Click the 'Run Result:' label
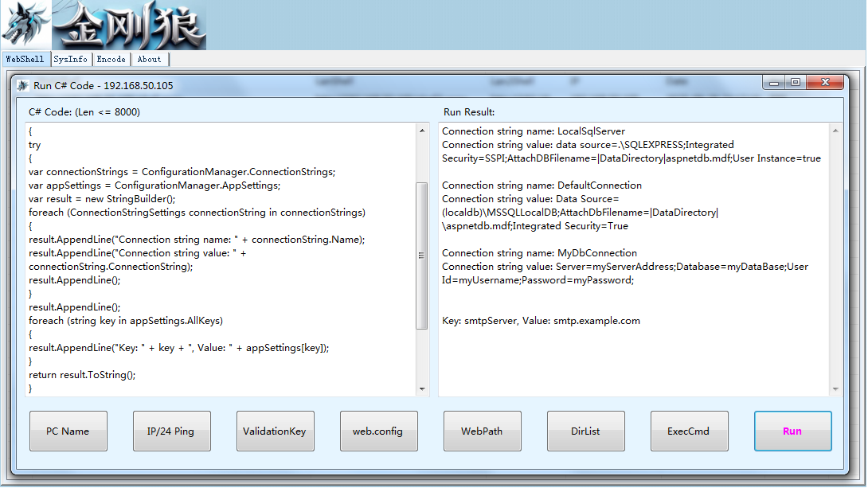 [x=469, y=111]
